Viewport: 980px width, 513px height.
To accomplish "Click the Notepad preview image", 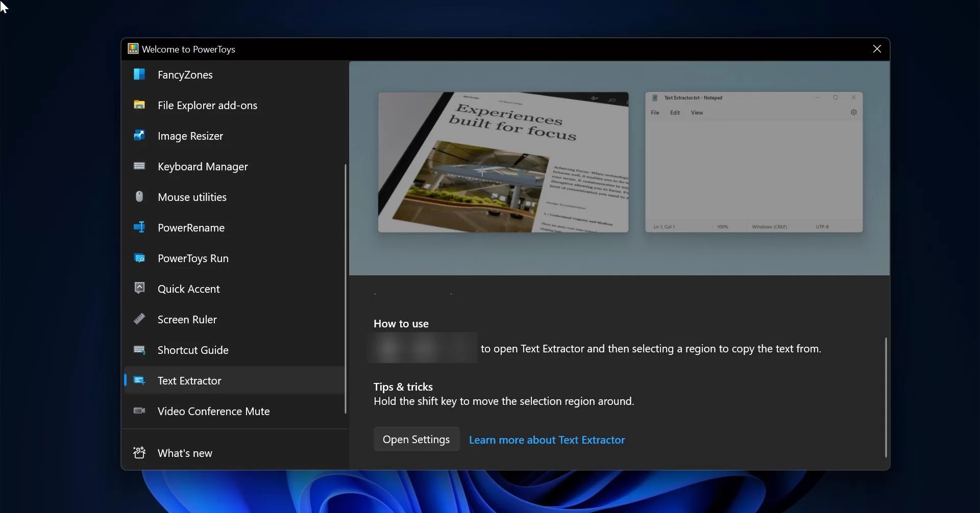I will point(754,162).
